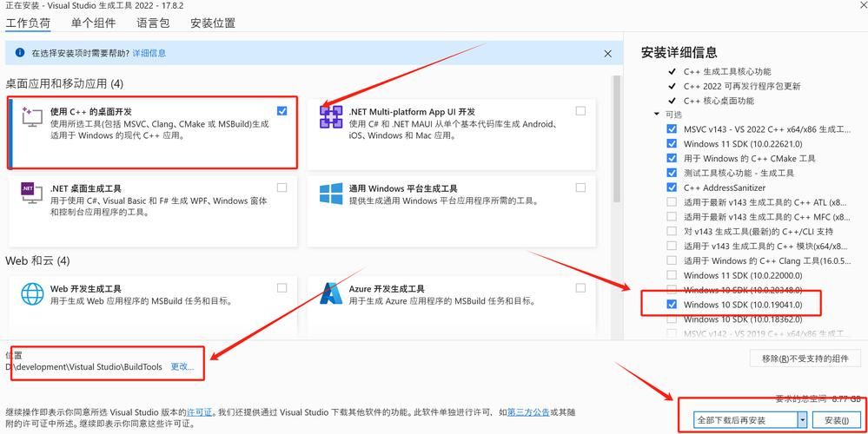868x434 pixels.
Task: Uncheck Windows 10 SDK (10.0.19041.0)
Action: [672, 305]
